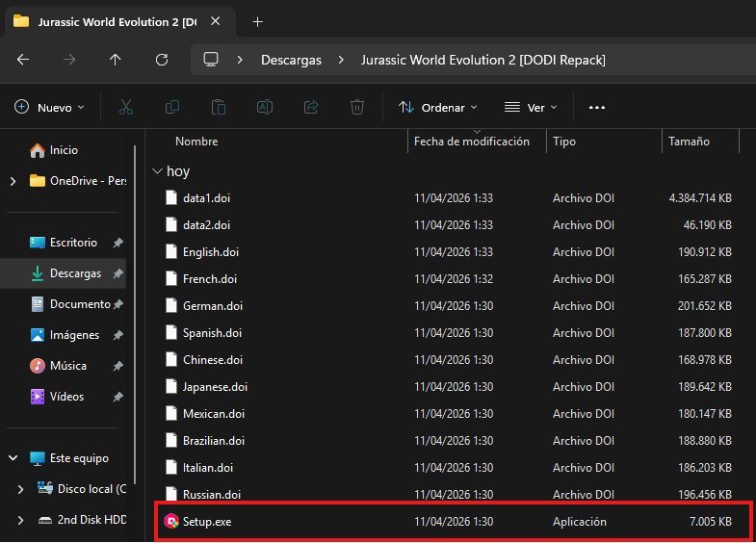This screenshot has width=756, height=543.
Task: Select the Japanese.doi file
Action: 215,387
